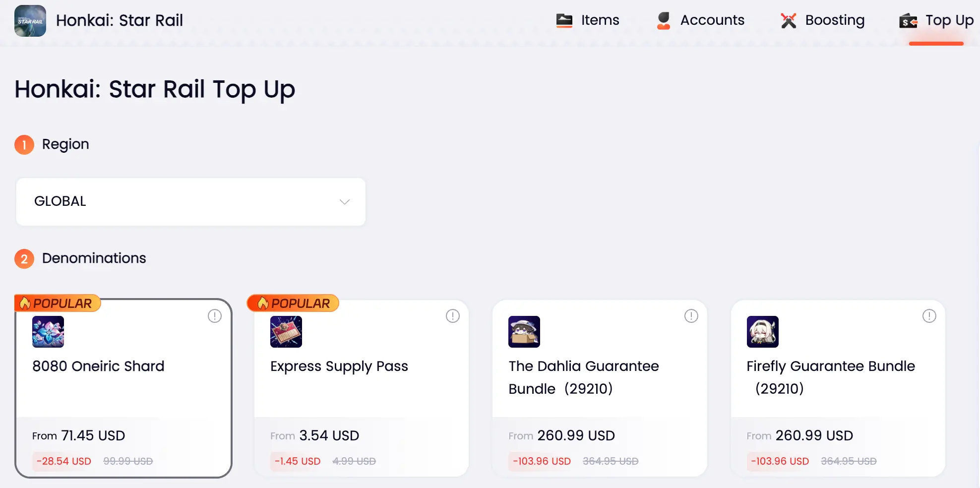Click the Honkai: Star Rail title link
This screenshot has width=980, height=488.
pos(120,20)
